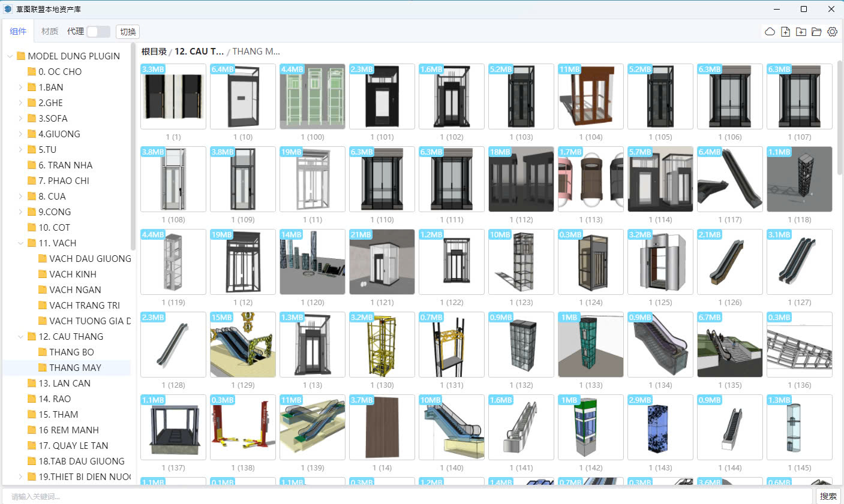Open the settings gear icon

(x=832, y=32)
